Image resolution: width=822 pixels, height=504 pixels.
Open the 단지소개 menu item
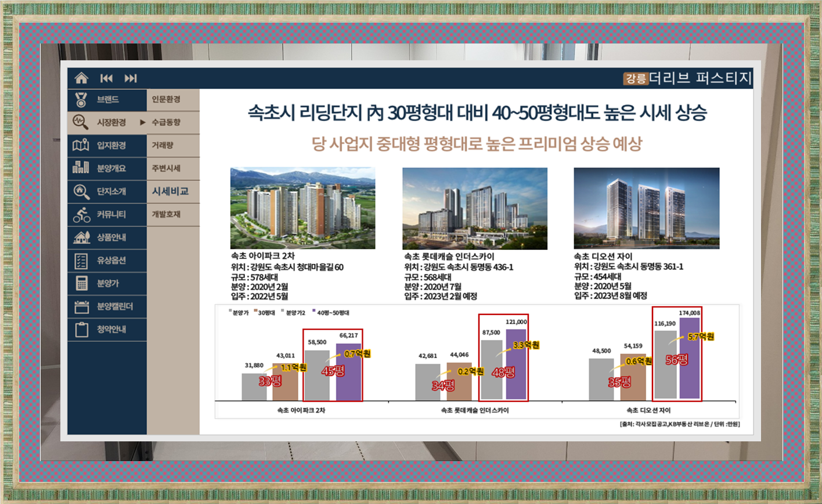click(x=107, y=191)
